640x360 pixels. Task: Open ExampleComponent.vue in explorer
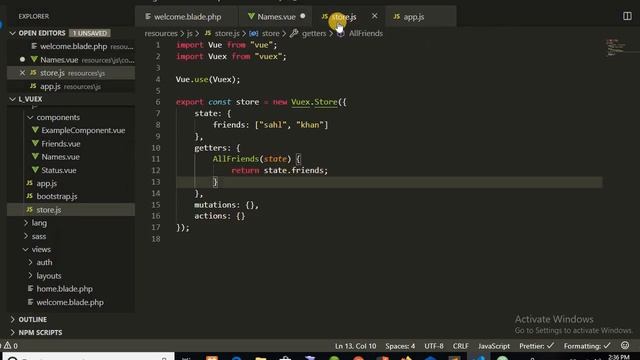tap(83, 131)
